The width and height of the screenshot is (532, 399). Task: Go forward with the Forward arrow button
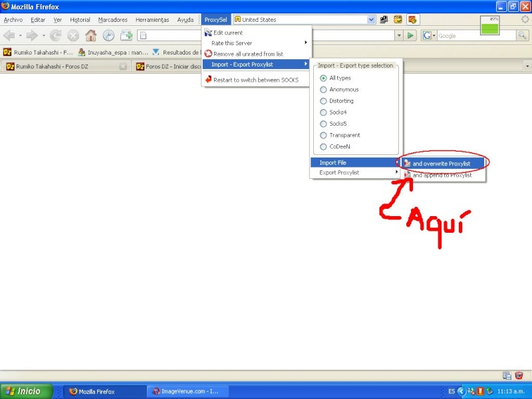coord(32,35)
